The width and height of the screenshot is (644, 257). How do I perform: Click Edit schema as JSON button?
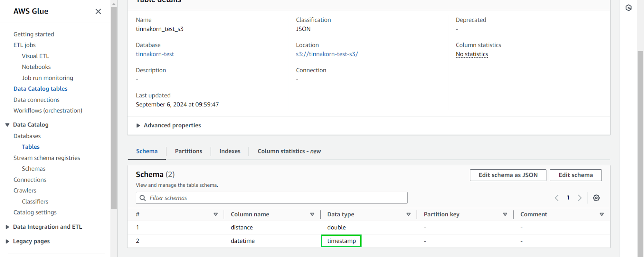tap(508, 175)
